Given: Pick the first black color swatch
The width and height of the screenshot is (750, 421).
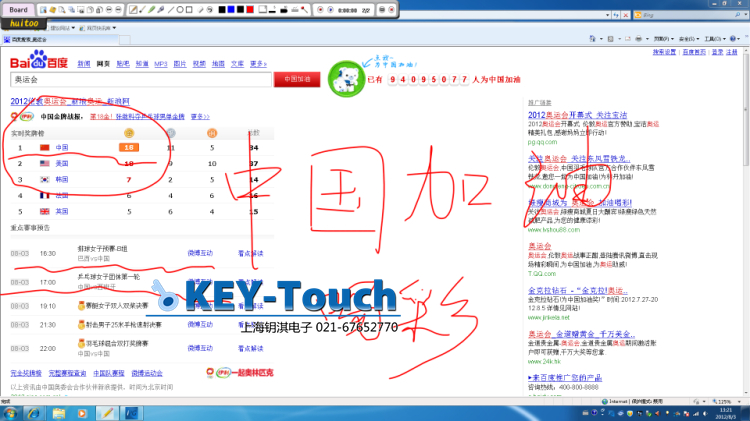Looking at the screenshot, I should point(222,10).
